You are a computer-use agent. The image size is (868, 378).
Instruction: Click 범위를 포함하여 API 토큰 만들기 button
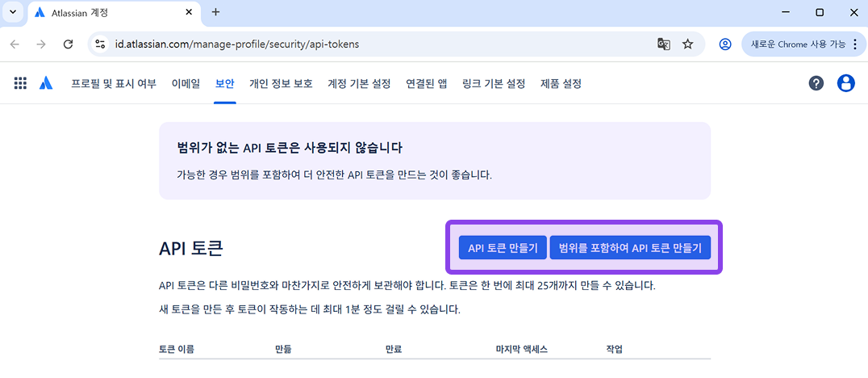[630, 248]
